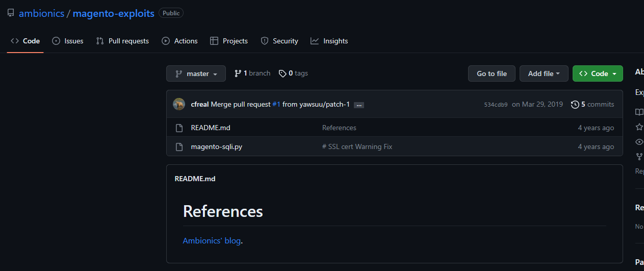Open the References commit message

[339, 128]
